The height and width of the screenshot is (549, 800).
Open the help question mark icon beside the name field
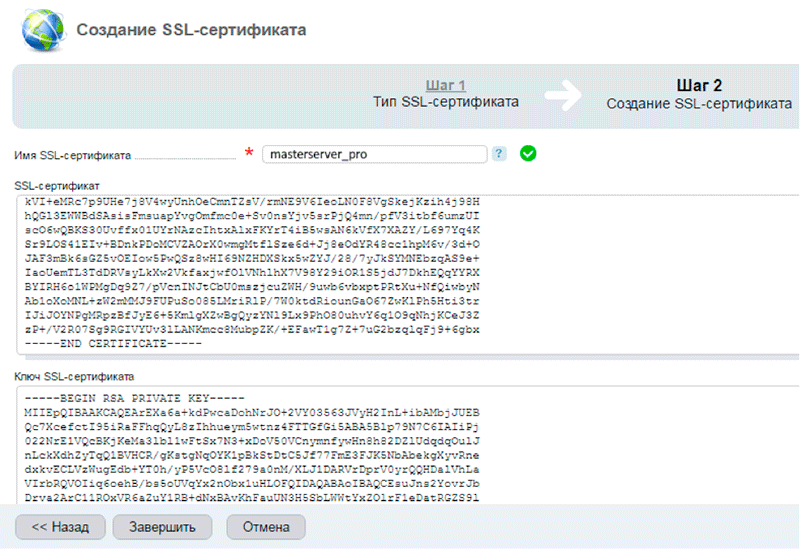point(499,154)
